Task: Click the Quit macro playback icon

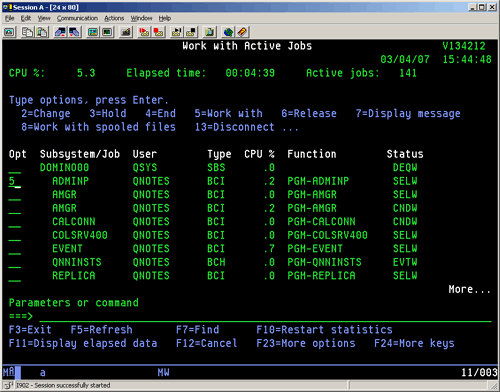Action: click(x=191, y=32)
